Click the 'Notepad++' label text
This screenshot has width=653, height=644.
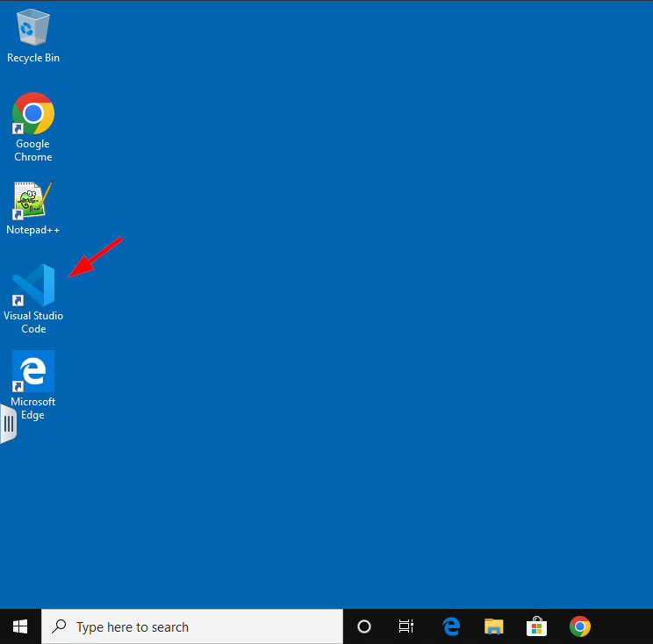pyautogui.click(x=33, y=230)
